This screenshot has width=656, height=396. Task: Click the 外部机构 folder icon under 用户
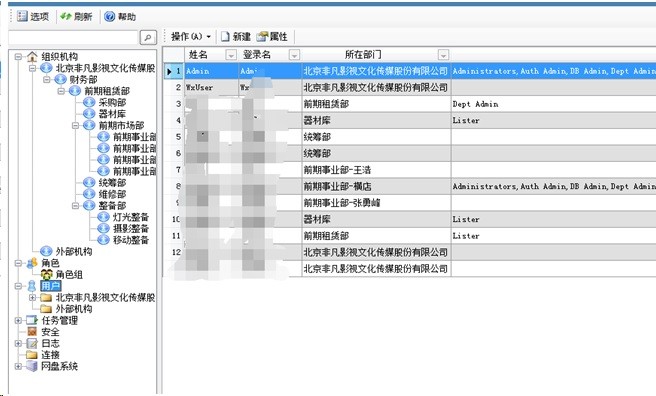46,309
